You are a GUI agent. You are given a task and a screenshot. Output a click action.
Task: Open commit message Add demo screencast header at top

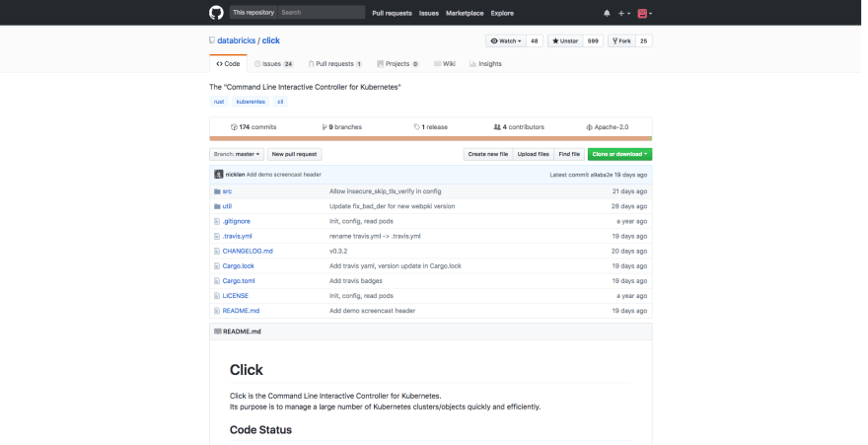point(283,175)
